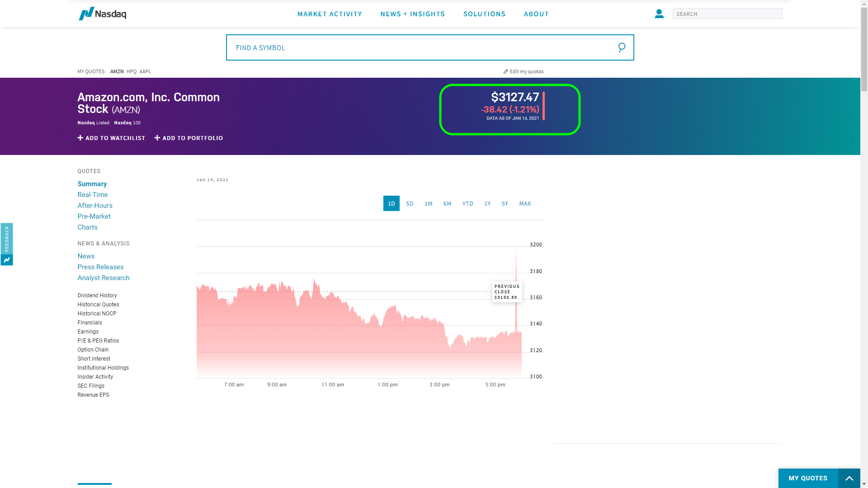Switch chart to 5Y range

pos(505,204)
